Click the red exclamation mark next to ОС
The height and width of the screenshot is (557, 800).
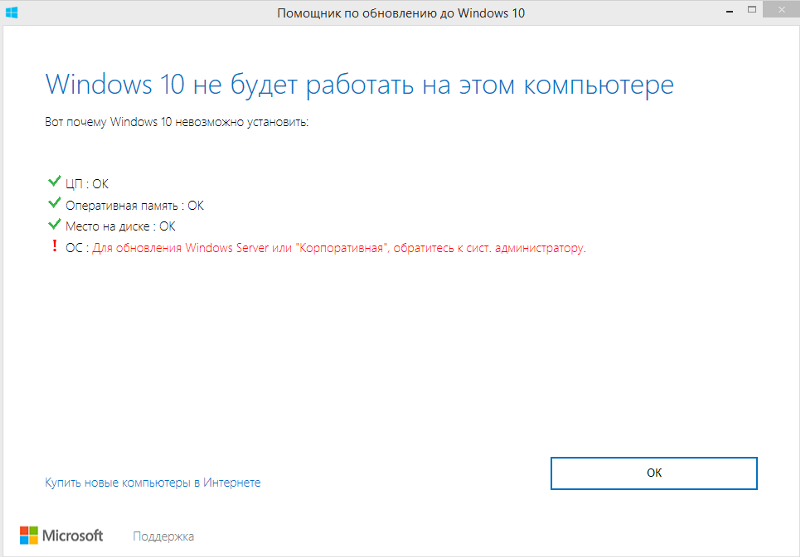click(x=55, y=246)
